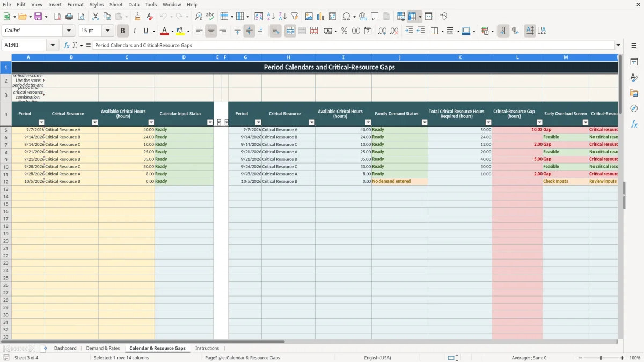This screenshot has width=644, height=362.
Task: Apply the yellow background color swatch
Action: pos(180,31)
